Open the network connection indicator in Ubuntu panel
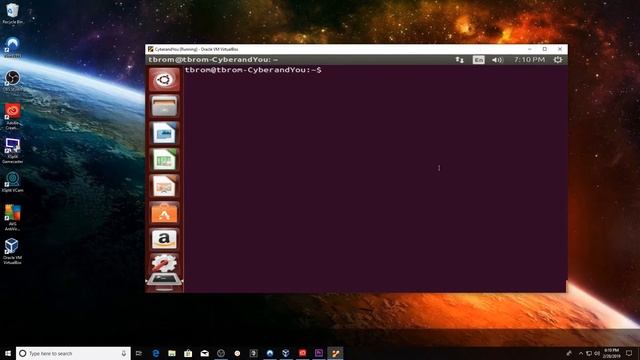Screen dimensions: 640x360 coord(460,60)
